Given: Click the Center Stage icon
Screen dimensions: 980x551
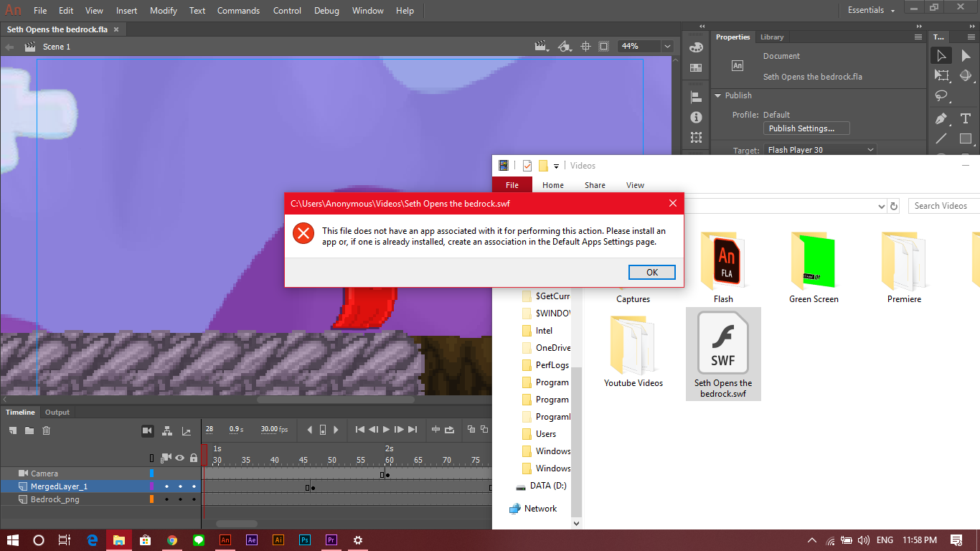Looking at the screenshot, I should (585, 47).
